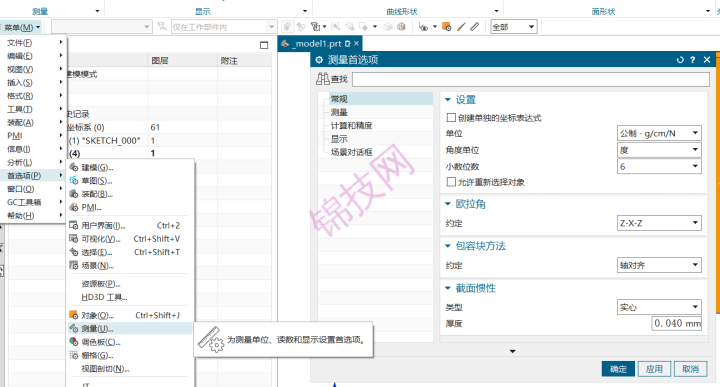Click the orange cube view toolbar icon
Screen dimensions: 720x387
pyautogui.click(x=401, y=27)
